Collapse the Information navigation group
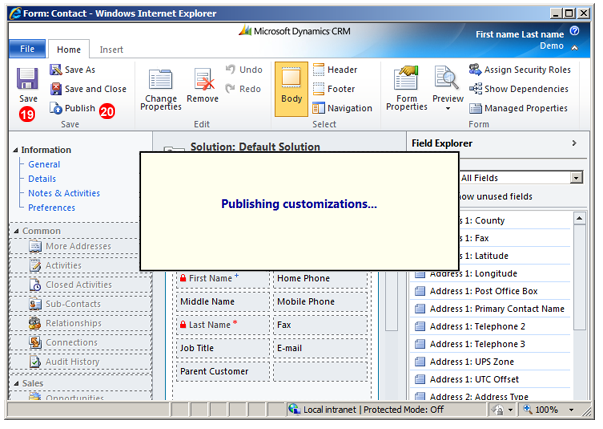Screen dimensions: 603x429 coord(16,150)
